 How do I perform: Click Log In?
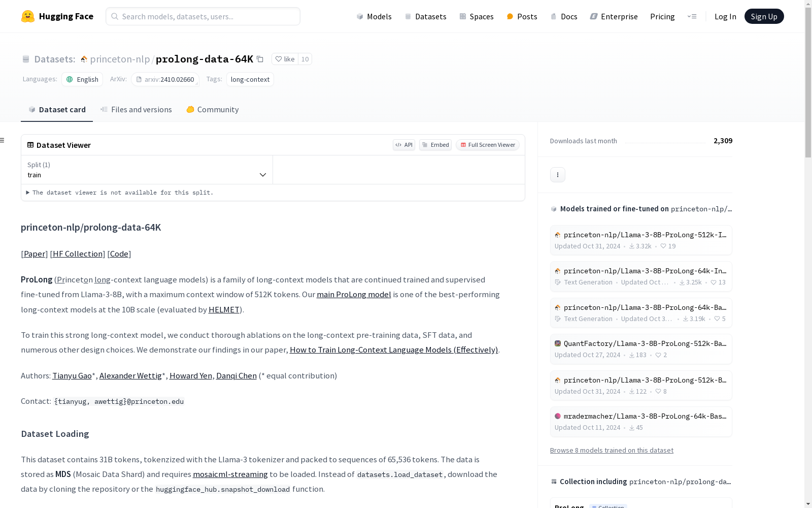coord(725,16)
